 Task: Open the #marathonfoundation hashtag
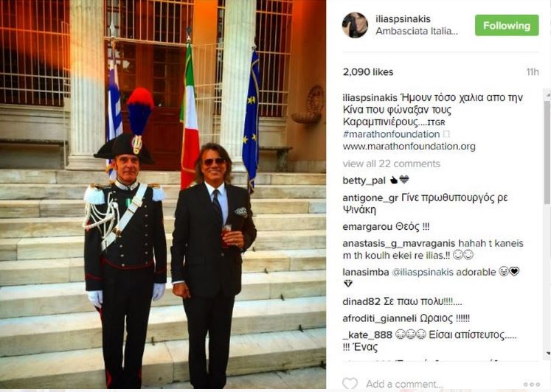(391, 134)
